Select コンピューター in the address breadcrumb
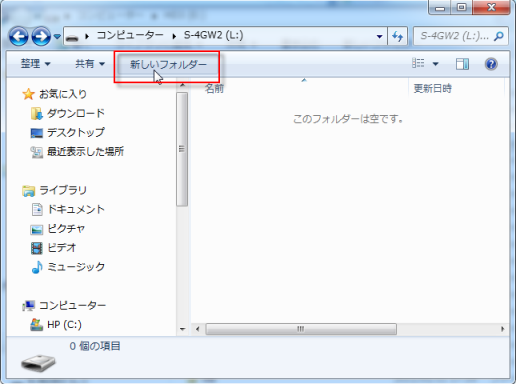 130,35
